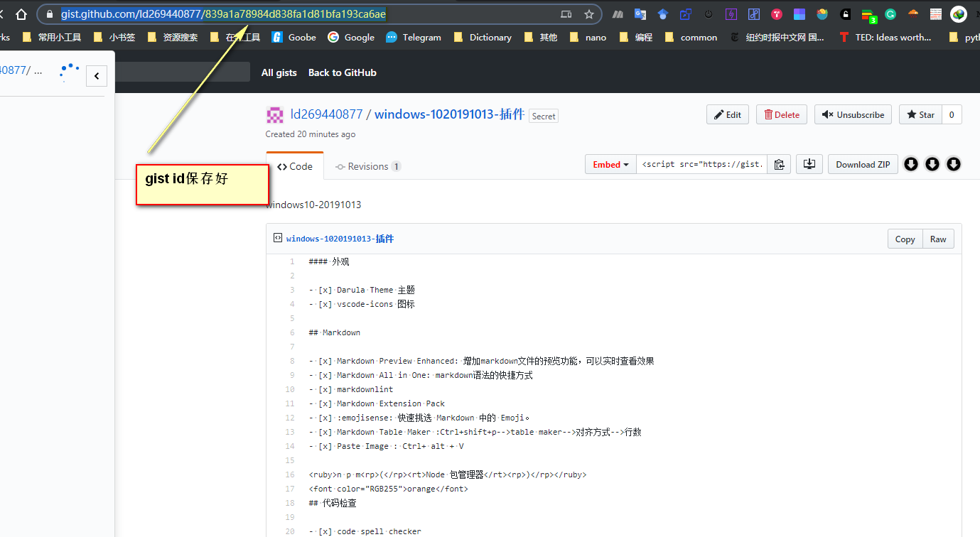Switch to the Code tab
The height and width of the screenshot is (537, 980).
tap(295, 166)
